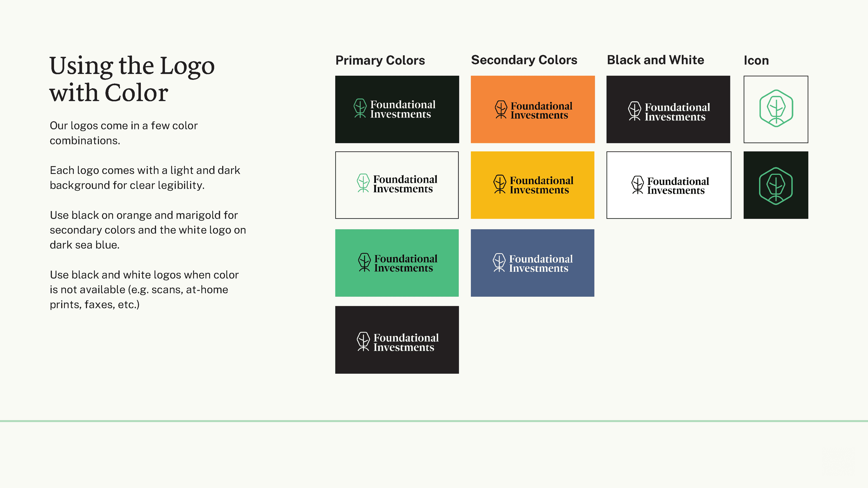Click paragraph 'Our logos come in a few color combinations'
Image resolution: width=868 pixels, height=488 pixels.
tap(124, 133)
